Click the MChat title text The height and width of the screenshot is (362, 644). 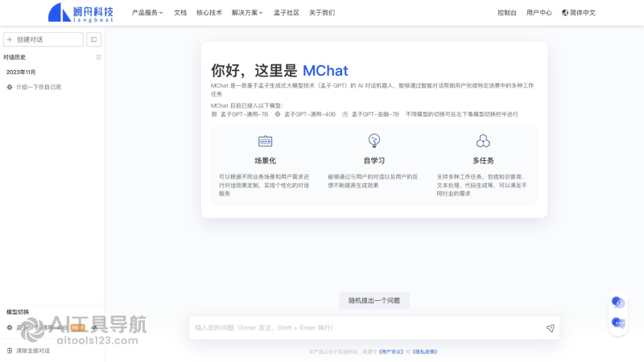(325, 71)
